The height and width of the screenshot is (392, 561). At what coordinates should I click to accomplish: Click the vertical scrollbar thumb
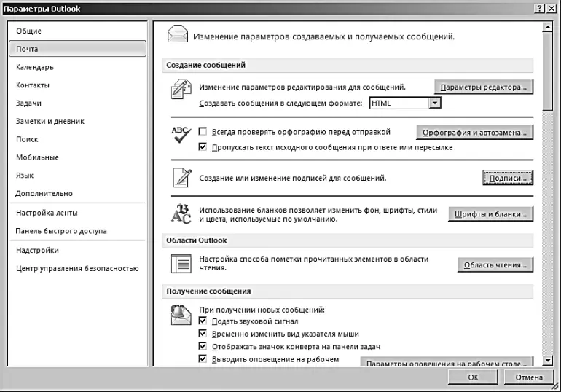[547, 71]
